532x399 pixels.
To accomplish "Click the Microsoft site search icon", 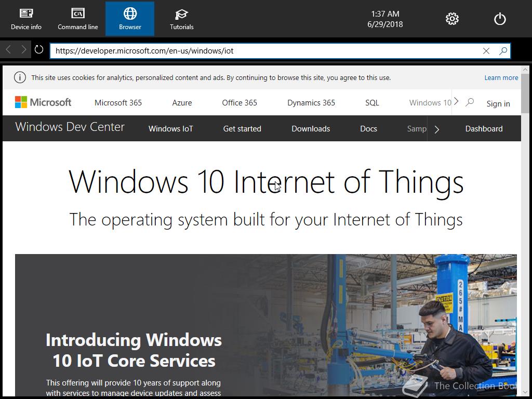I will [x=470, y=102].
